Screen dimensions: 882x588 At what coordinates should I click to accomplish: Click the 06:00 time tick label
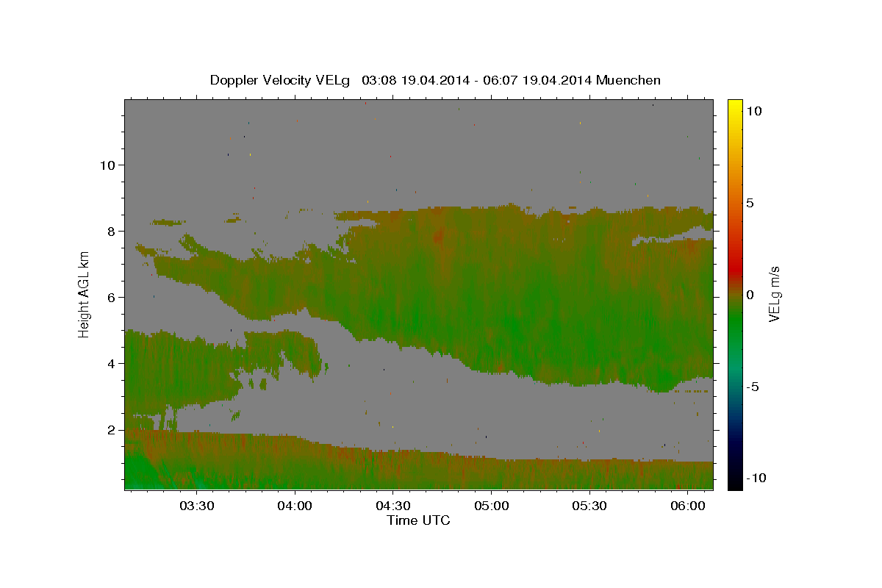pos(687,506)
